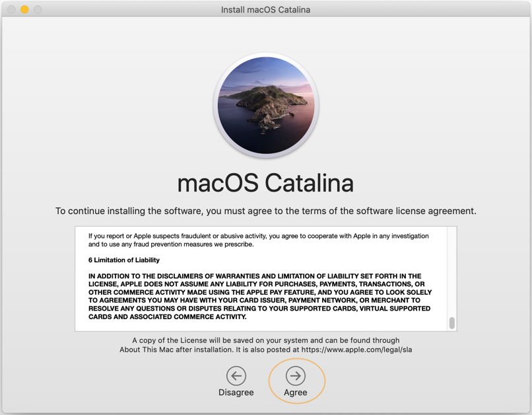Click the "macOS Catalina" heading text
The width and height of the screenshot is (532, 415).
(265, 183)
